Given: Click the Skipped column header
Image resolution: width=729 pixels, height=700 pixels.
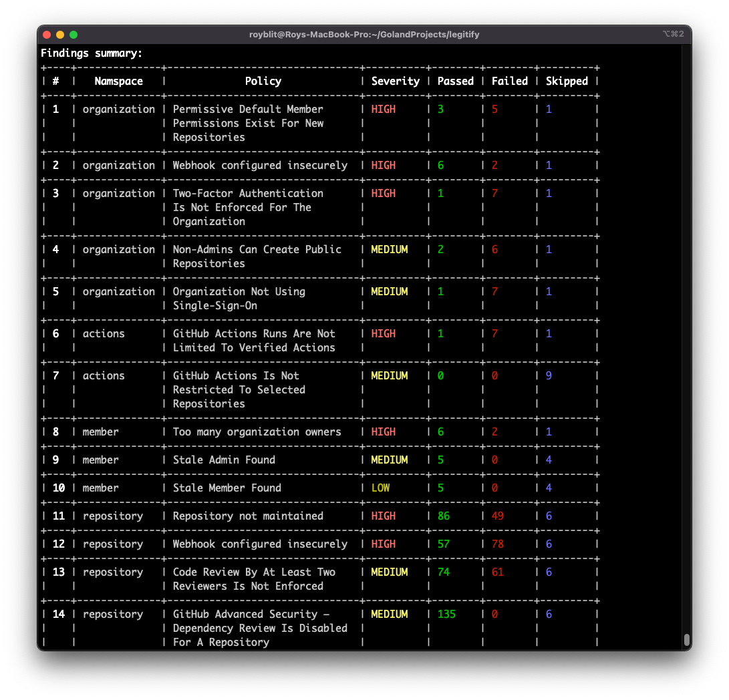Looking at the screenshot, I should (x=567, y=81).
